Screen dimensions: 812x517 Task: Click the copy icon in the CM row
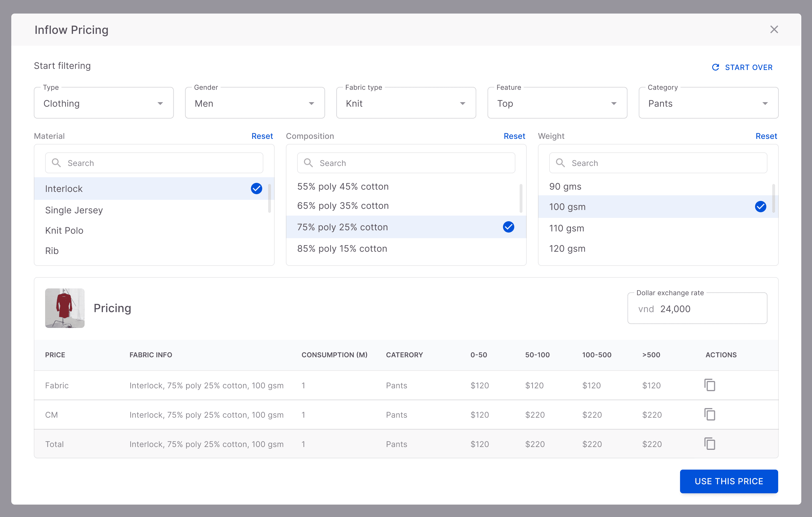(x=709, y=414)
